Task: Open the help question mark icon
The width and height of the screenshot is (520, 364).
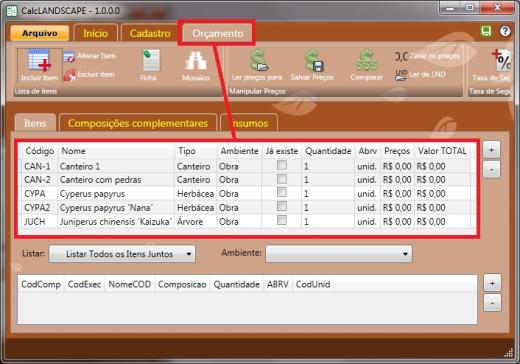Action: pyautogui.click(x=505, y=31)
